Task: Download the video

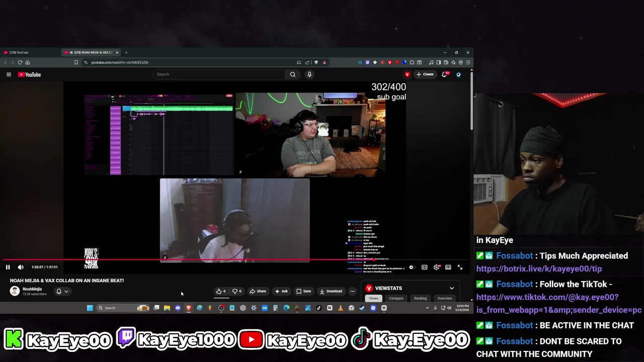Action: 331,291
